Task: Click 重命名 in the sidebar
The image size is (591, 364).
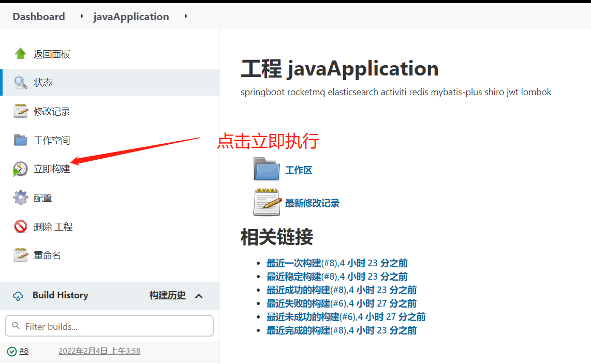Action: 47,255
